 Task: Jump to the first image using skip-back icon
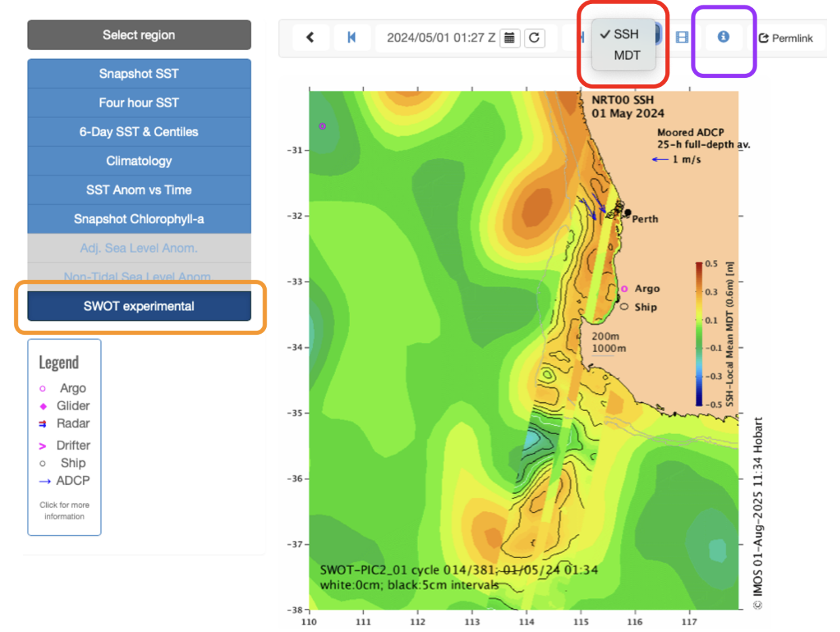click(351, 37)
